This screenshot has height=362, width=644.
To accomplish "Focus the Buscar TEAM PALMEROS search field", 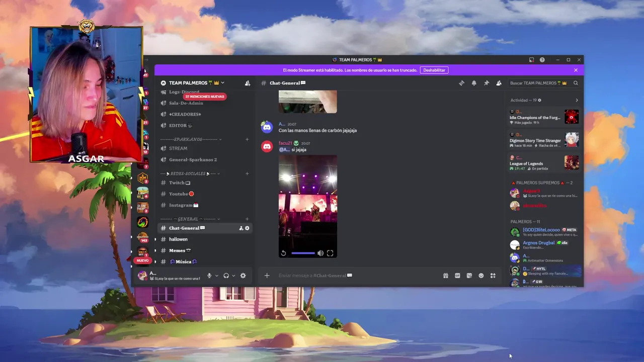I will [x=544, y=83].
